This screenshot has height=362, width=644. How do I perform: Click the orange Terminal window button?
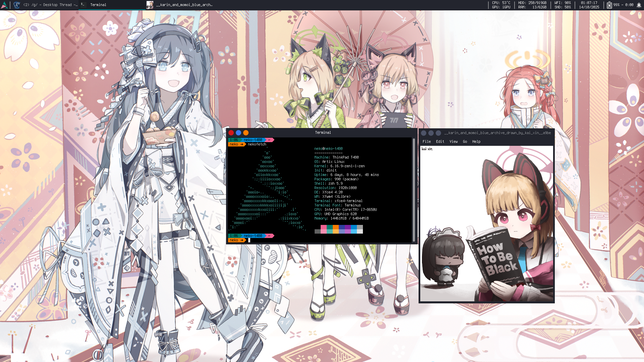pos(246,133)
